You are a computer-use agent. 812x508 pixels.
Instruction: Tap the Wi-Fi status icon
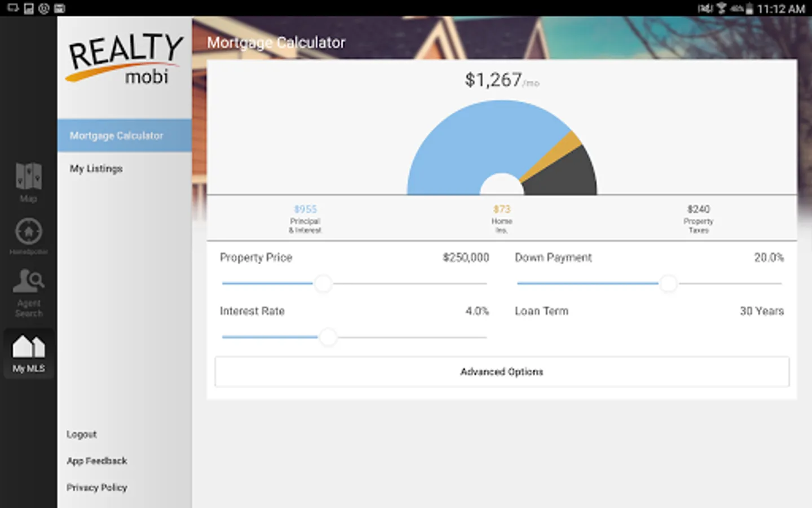pyautogui.click(x=721, y=8)
